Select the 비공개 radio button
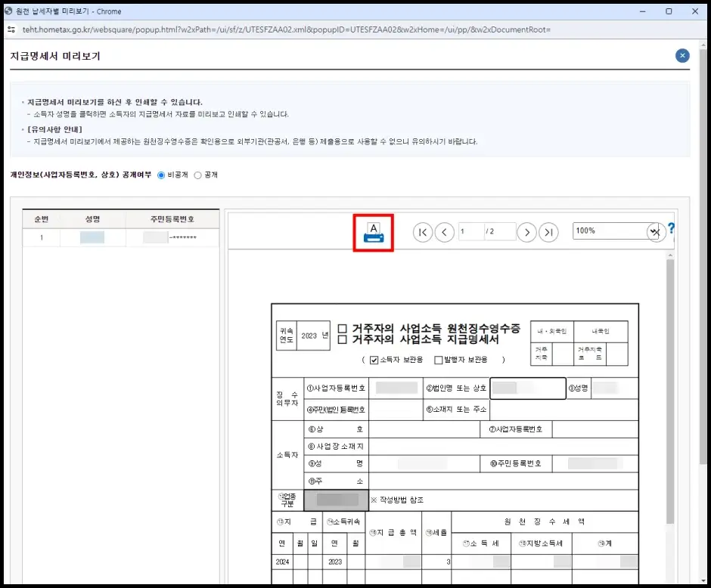 point(160,175)
